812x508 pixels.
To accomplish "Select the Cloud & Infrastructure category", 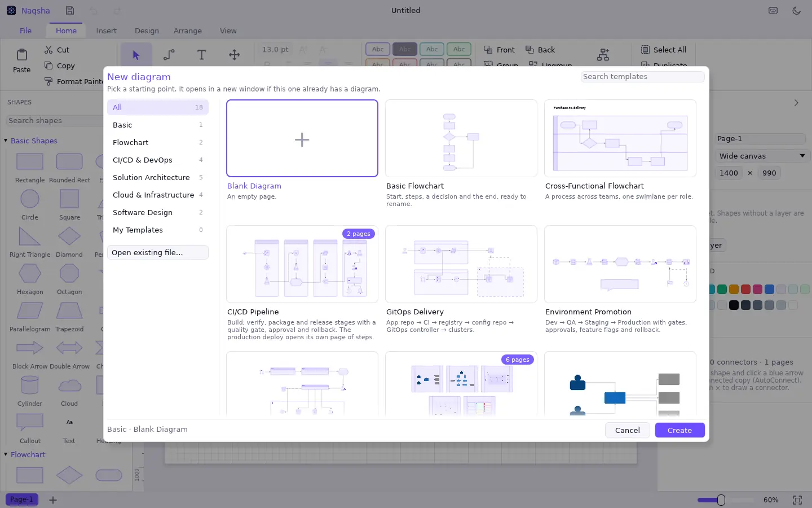I will pyautogui.click(x=158, y=195).
